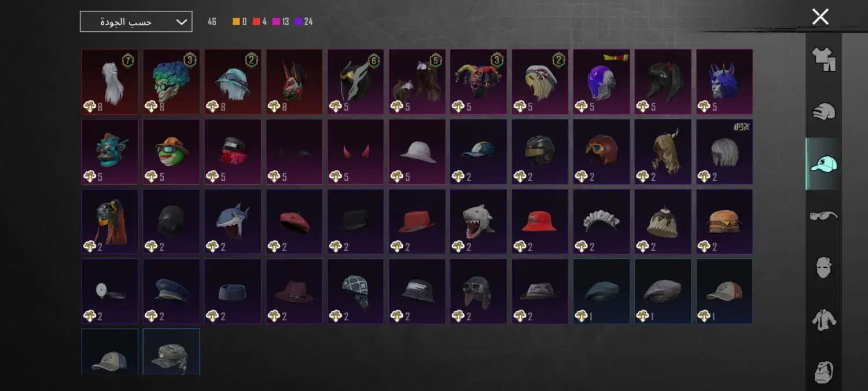868x391 pixels.
Task: Close the inventory with the X
Action: [820, 17]
